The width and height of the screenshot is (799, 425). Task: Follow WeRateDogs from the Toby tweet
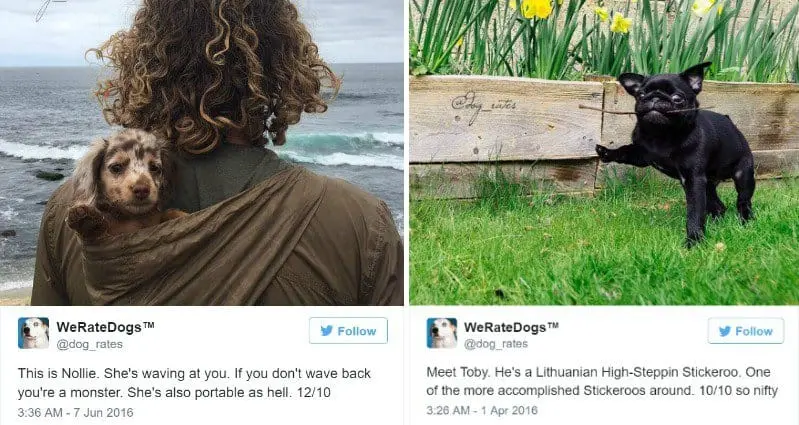click(x=746, y=331)
